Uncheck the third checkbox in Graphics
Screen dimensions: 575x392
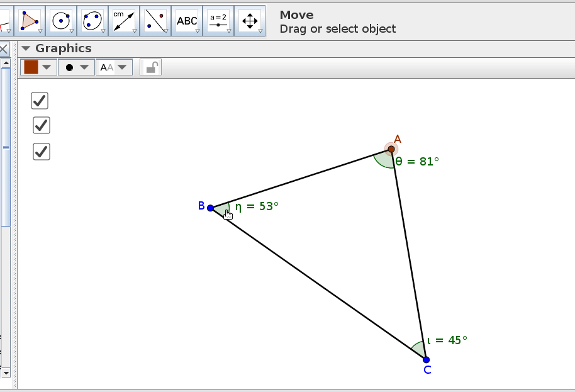click(x=42, y=152)
